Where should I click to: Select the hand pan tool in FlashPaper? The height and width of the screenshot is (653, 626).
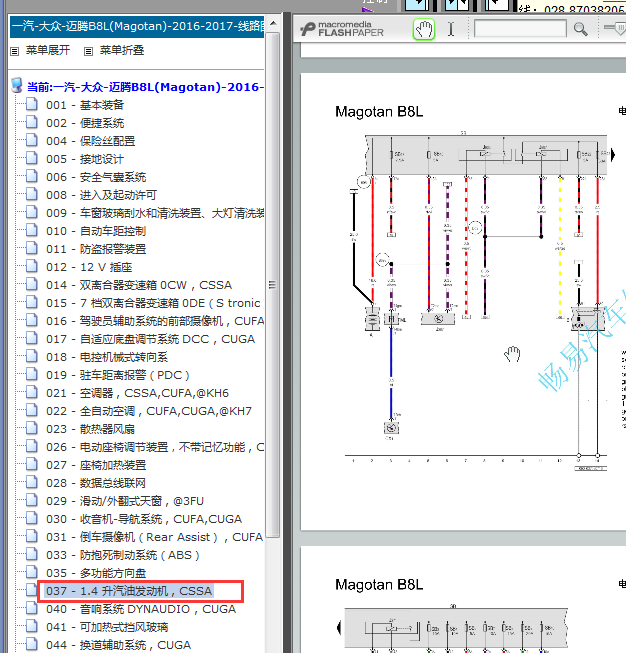[x=424, y=30]
